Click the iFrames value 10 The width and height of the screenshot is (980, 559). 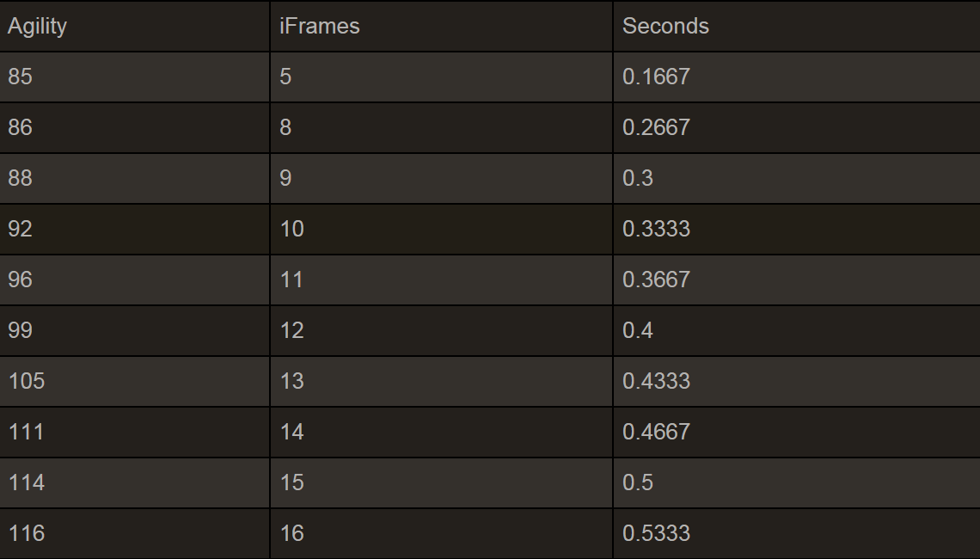pos(292,230)
